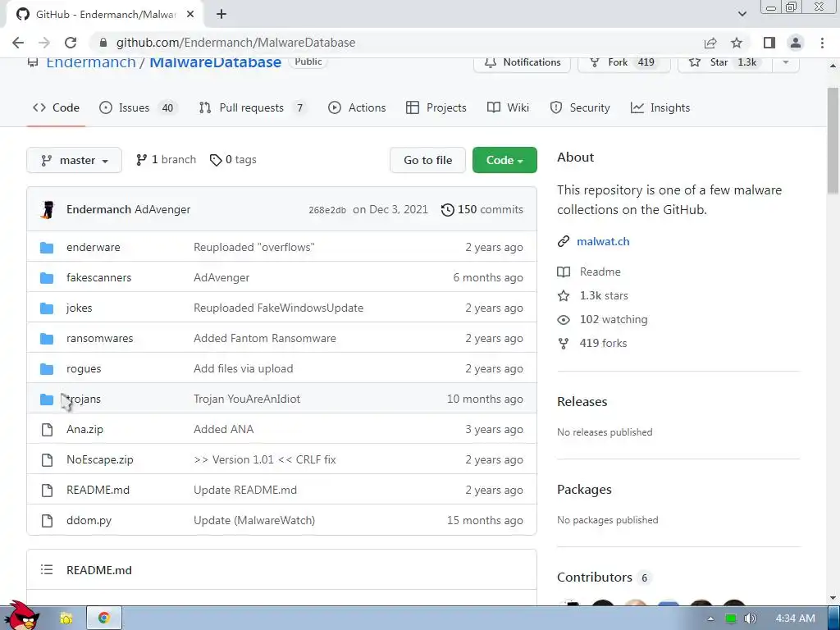Viewport: 840px width, 630px height.
Task: Open the Security tab
Action: [580, 107]
